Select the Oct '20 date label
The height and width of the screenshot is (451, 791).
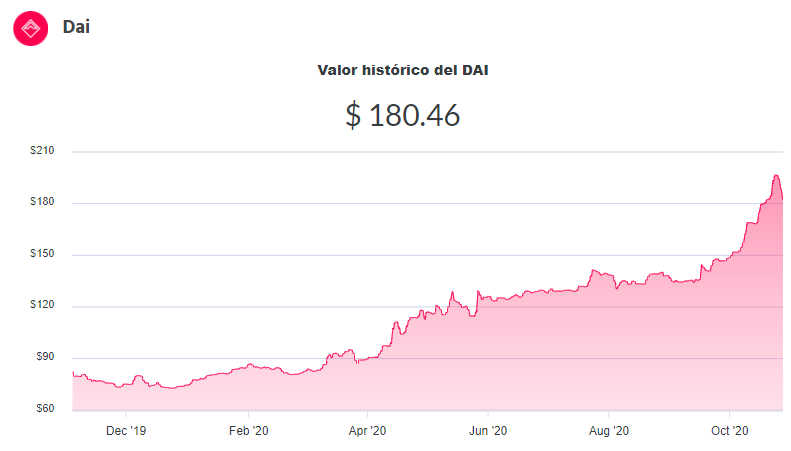pyautogui.click(x=729, y=430)
